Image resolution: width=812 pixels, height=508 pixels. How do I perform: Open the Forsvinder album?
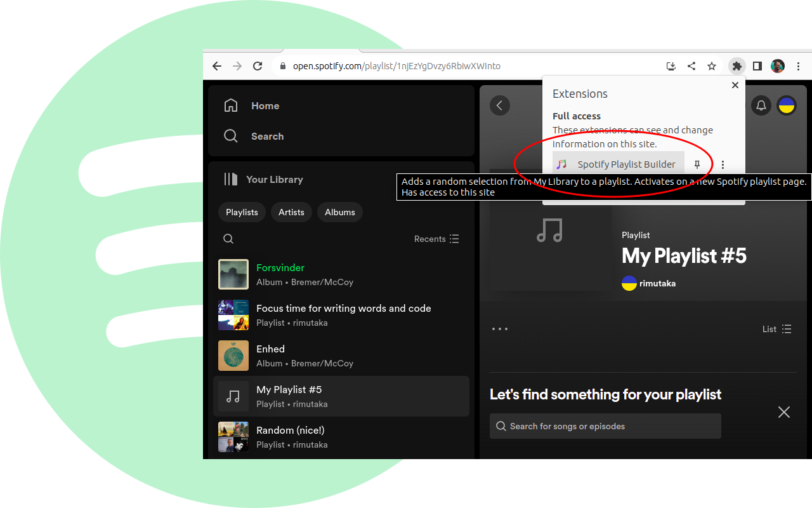pos(341,274)
